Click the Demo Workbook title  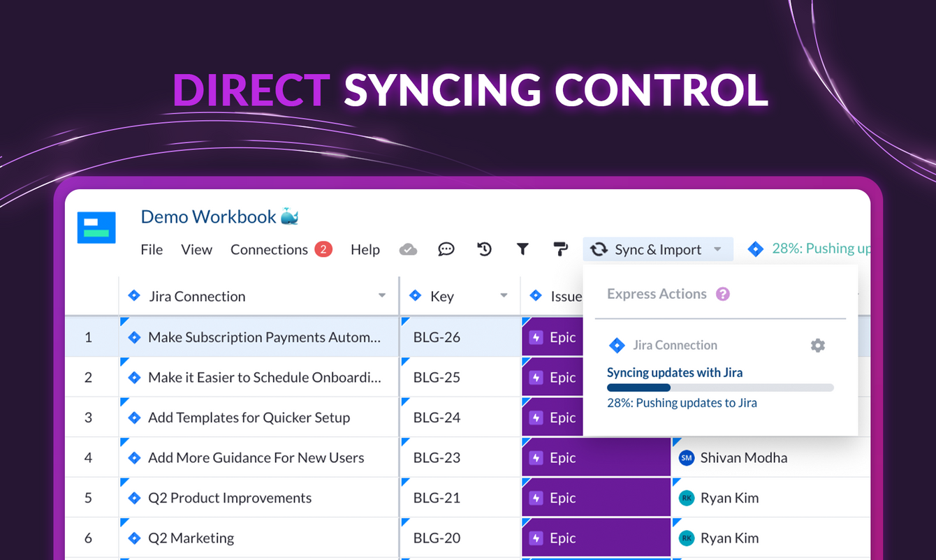tap(208, 216)
